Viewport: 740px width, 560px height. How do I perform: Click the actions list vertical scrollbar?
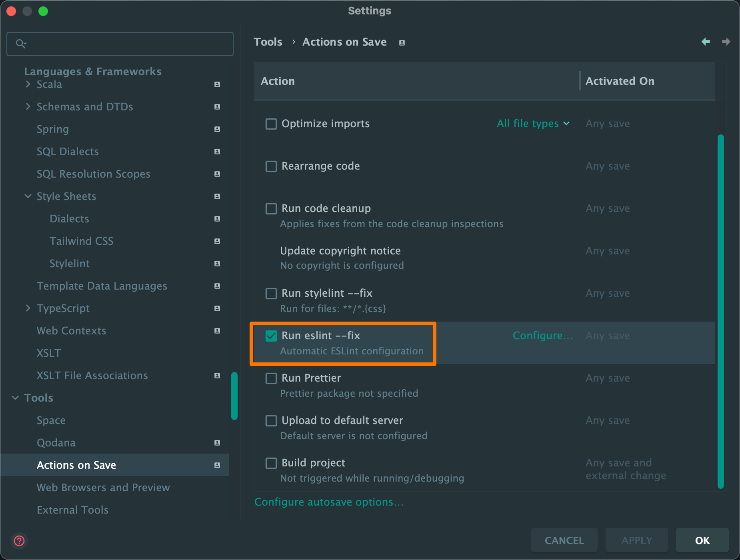pos(720,311)
